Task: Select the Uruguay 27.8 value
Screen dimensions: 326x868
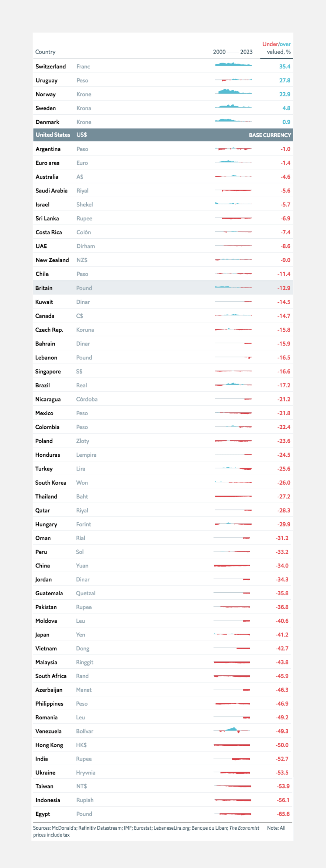Action: pos(285,80)
